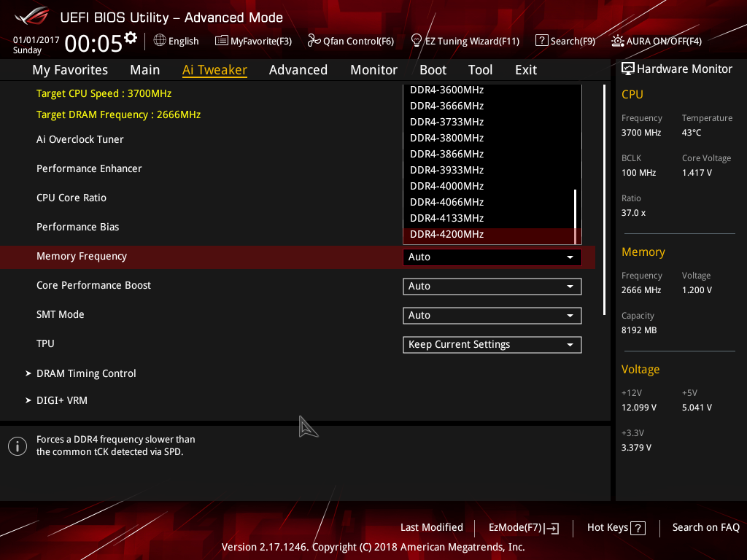
Task: Select Core Performance Boost label
Action: tap(93, 285)
